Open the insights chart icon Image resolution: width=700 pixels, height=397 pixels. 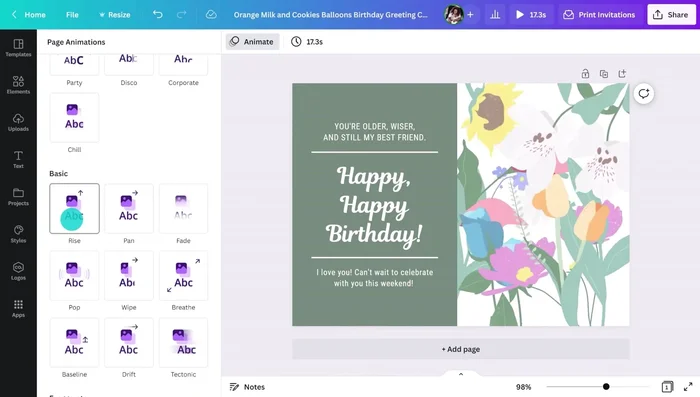tap(495, 14)
